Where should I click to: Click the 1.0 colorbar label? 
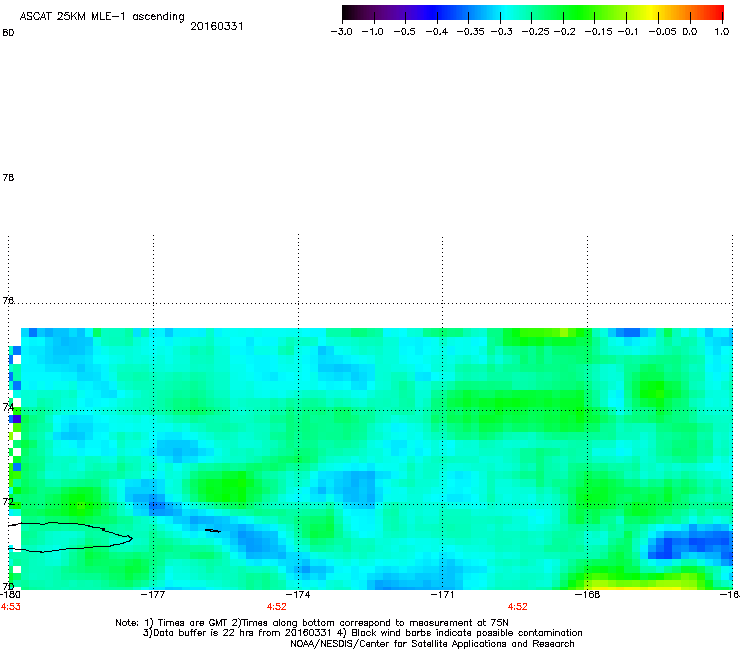[722, 32]
